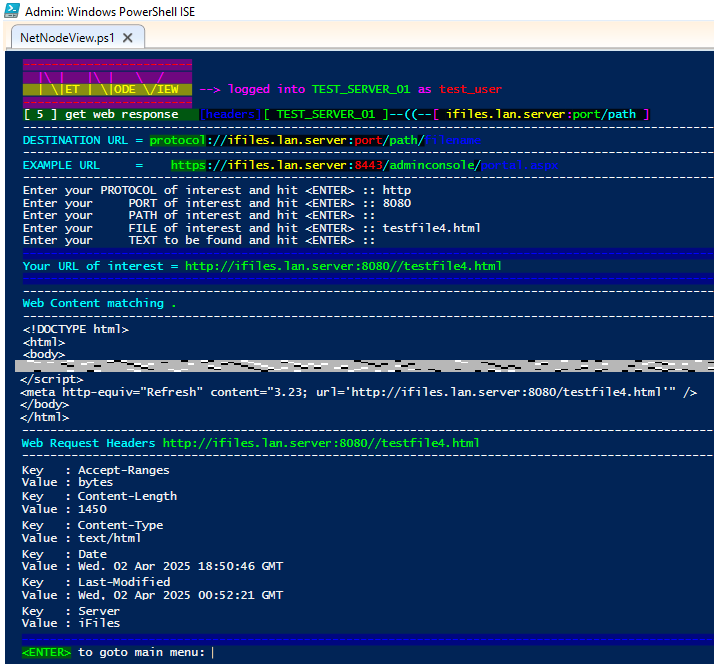
Task: Click the green '<ENTER>' prompt text
Action: 46,653
